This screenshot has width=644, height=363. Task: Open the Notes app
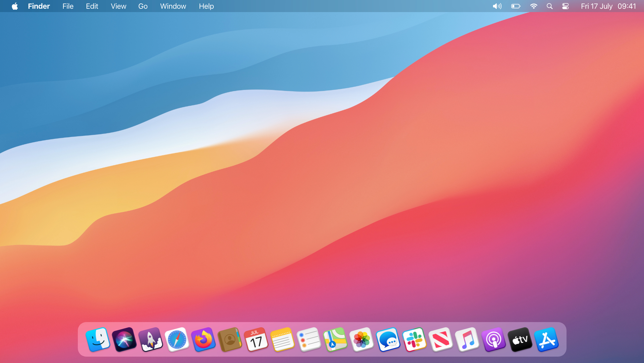(283, 340)
